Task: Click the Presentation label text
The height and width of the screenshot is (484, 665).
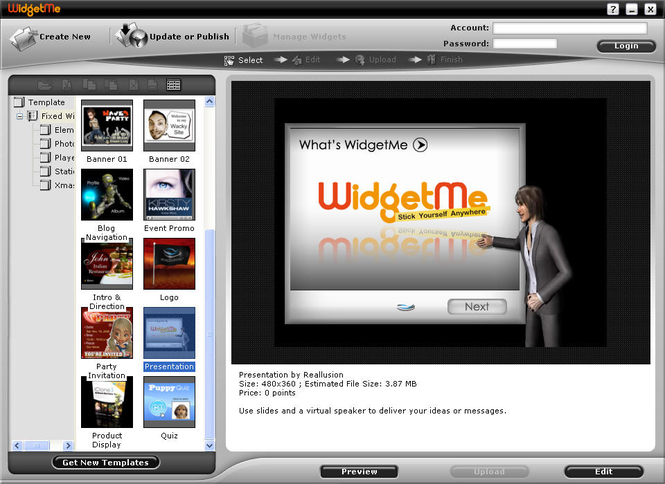Action: [x=169, y=366]
